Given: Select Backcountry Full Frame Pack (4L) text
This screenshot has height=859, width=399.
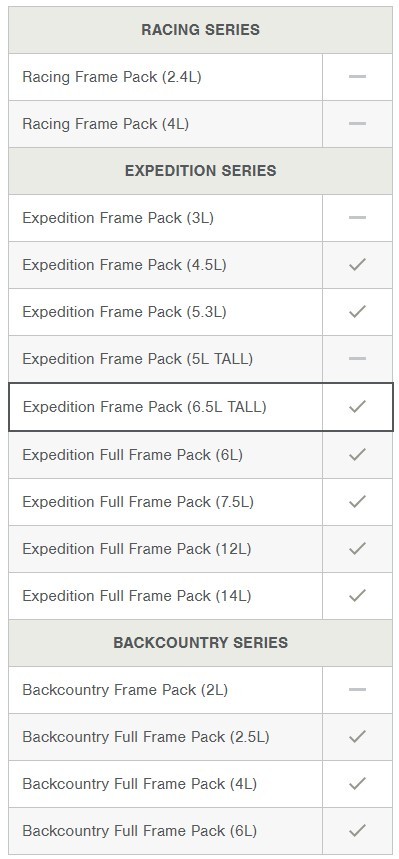Looking at the screenshot, I should [139, 784].
